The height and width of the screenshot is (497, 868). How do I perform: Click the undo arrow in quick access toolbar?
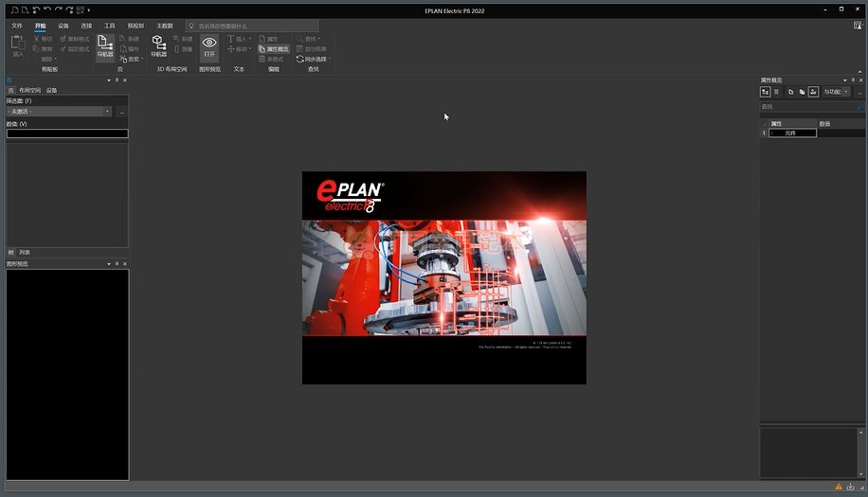[x=47, y=9]
